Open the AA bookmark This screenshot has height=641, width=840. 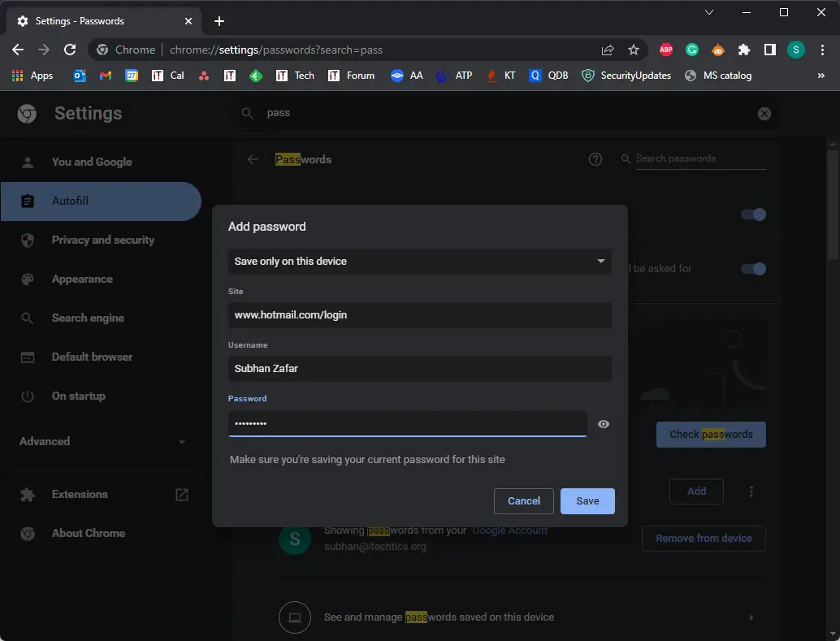407,76
